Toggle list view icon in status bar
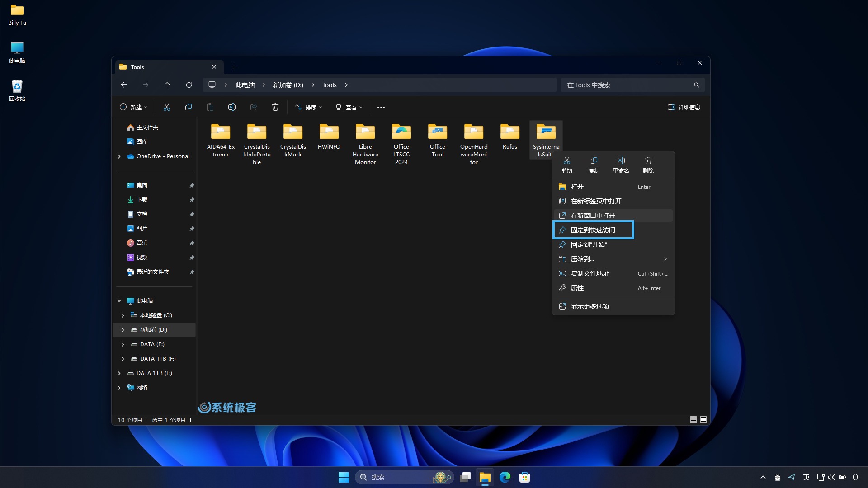 coord(693,419)
